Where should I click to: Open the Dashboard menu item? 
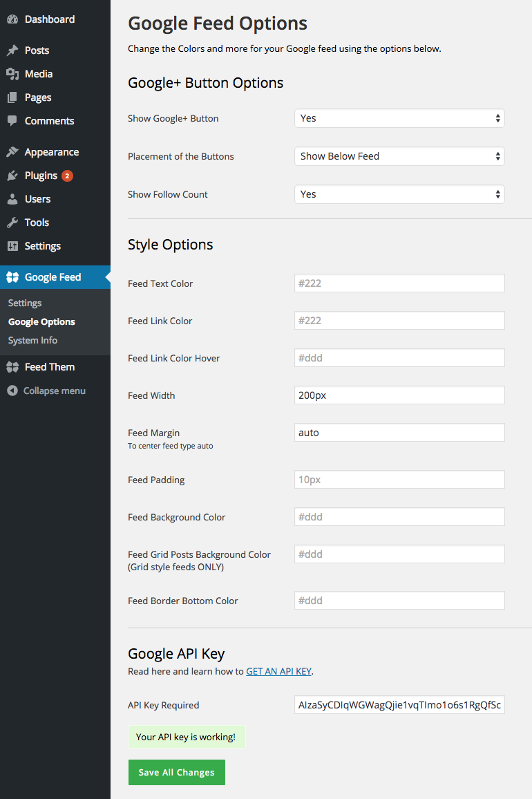[x=55, y=19]
